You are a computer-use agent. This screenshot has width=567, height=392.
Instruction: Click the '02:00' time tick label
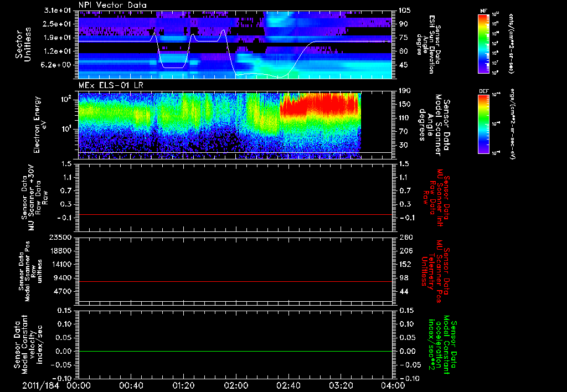[236, 385]
